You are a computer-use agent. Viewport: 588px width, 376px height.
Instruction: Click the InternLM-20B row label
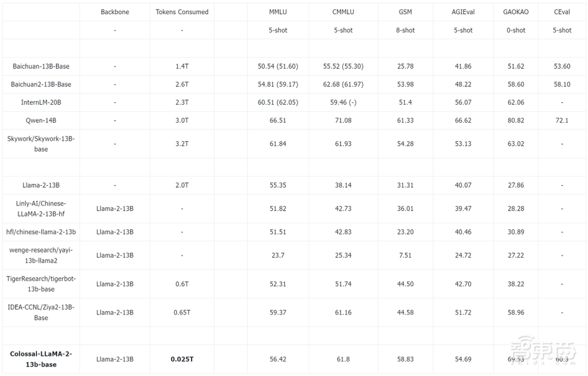click(x=41, y=102)
